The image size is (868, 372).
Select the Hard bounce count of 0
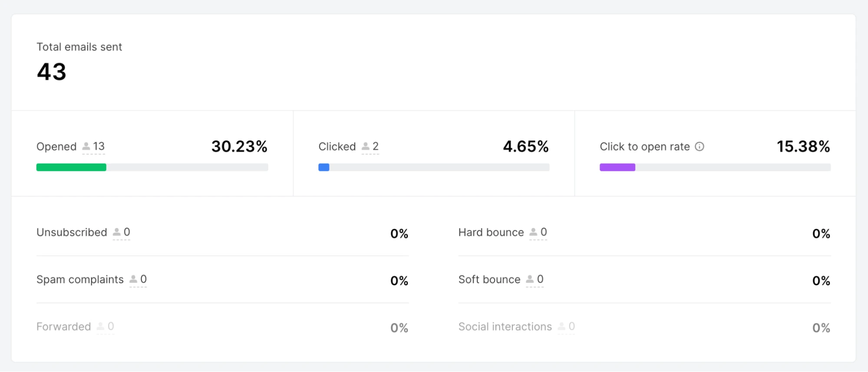click(544, 232)
